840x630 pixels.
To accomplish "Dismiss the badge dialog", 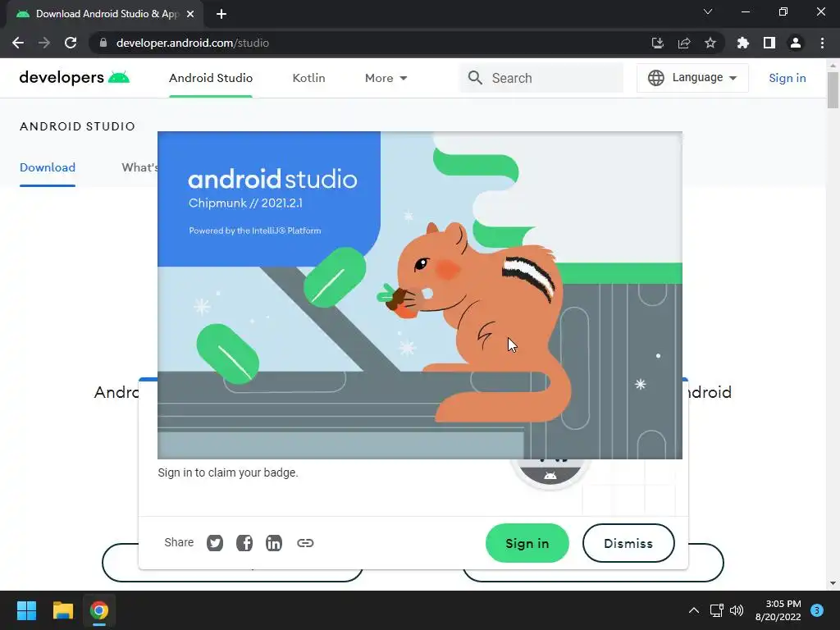I will 628,543.
